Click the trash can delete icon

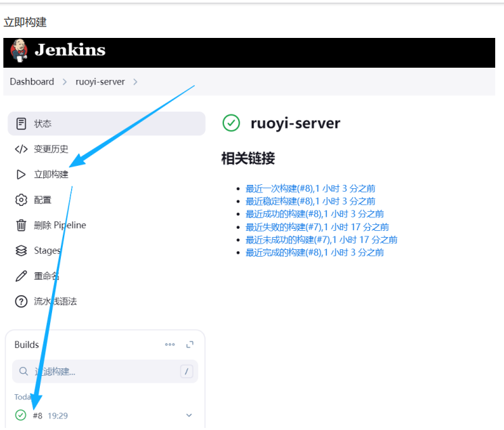click(x=21, y=225)
